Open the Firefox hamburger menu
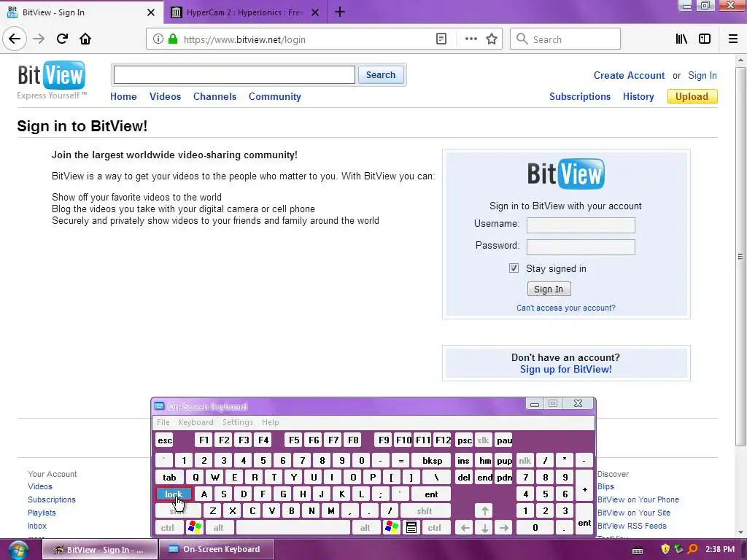747x560 pixels. (733, 39)
